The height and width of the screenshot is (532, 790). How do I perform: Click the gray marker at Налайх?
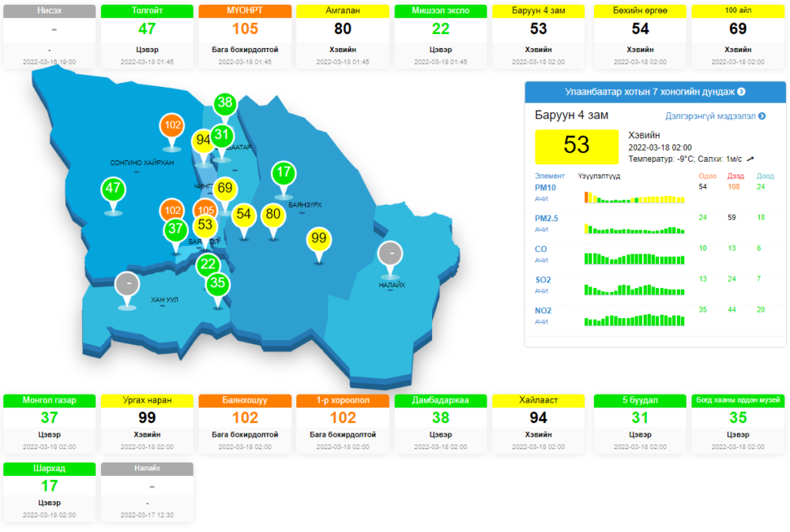(x=389, y=254)
